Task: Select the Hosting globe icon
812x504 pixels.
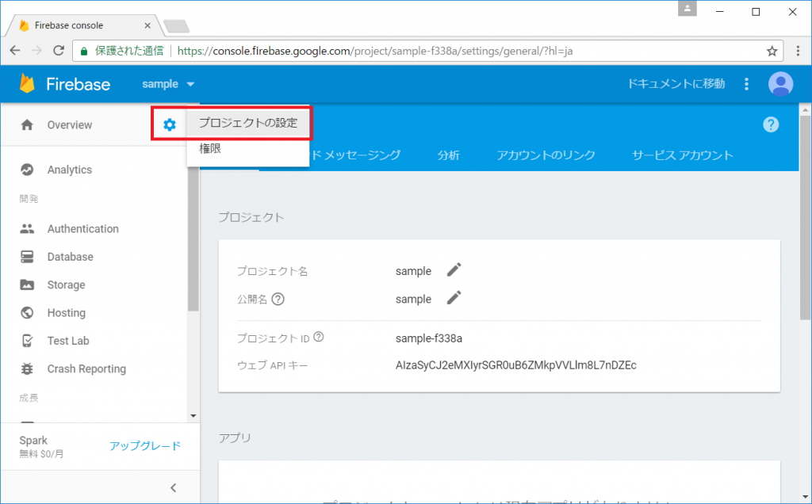Action: pyautogui.click(x=29, y=312)
